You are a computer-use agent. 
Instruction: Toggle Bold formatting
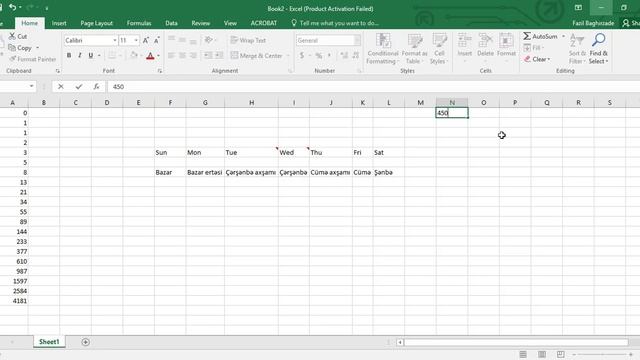pos(69,56)
